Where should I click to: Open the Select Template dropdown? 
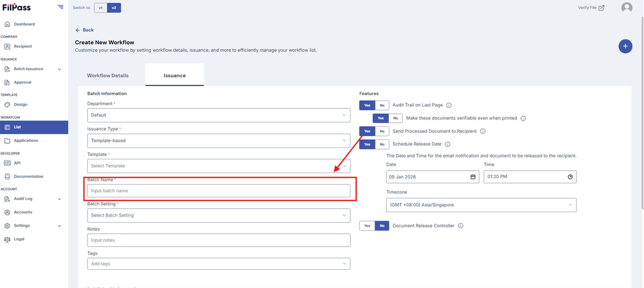219,166
